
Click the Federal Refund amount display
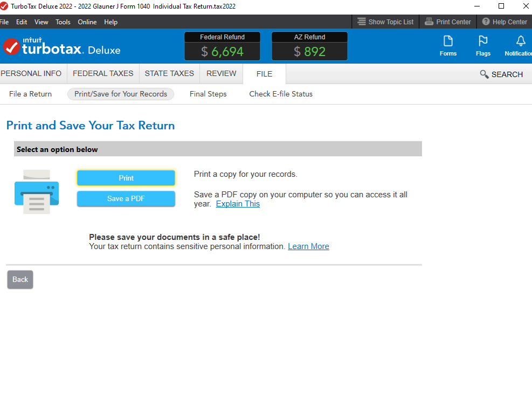pos(222,51)
